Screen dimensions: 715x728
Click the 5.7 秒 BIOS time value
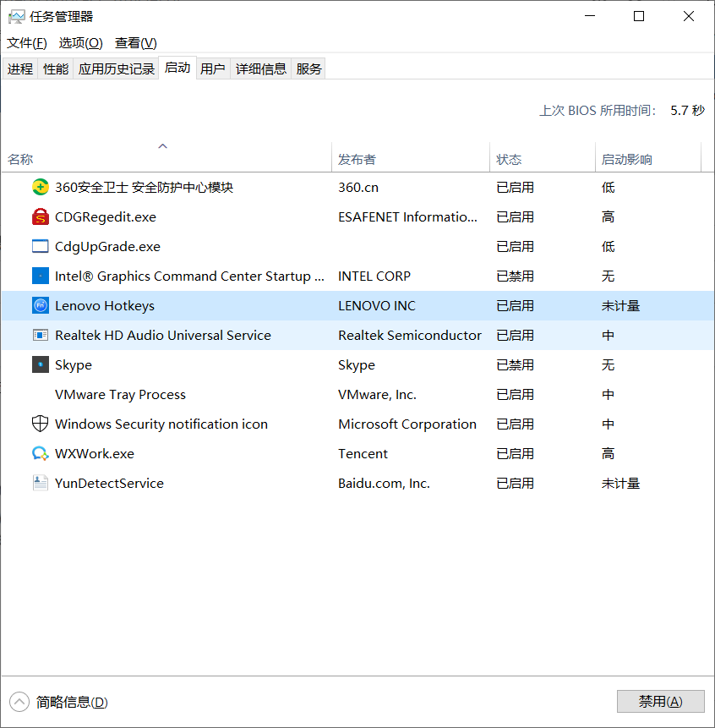click(x=688, y=110)
